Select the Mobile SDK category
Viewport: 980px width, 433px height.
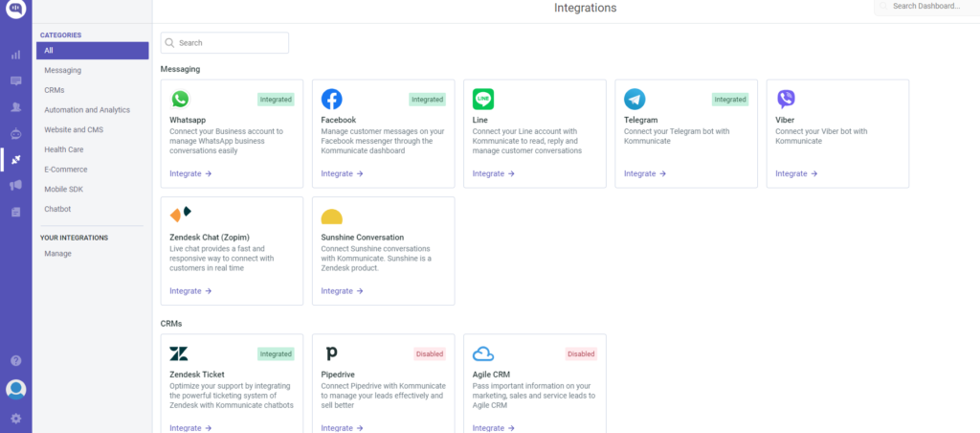[x=64, y=189]
